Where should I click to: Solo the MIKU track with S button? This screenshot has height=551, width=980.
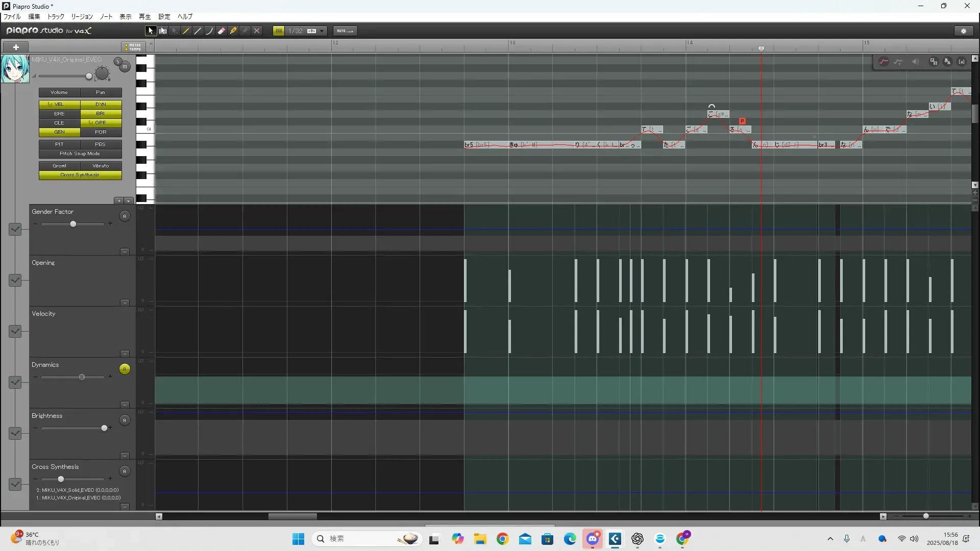pos(118,62)
